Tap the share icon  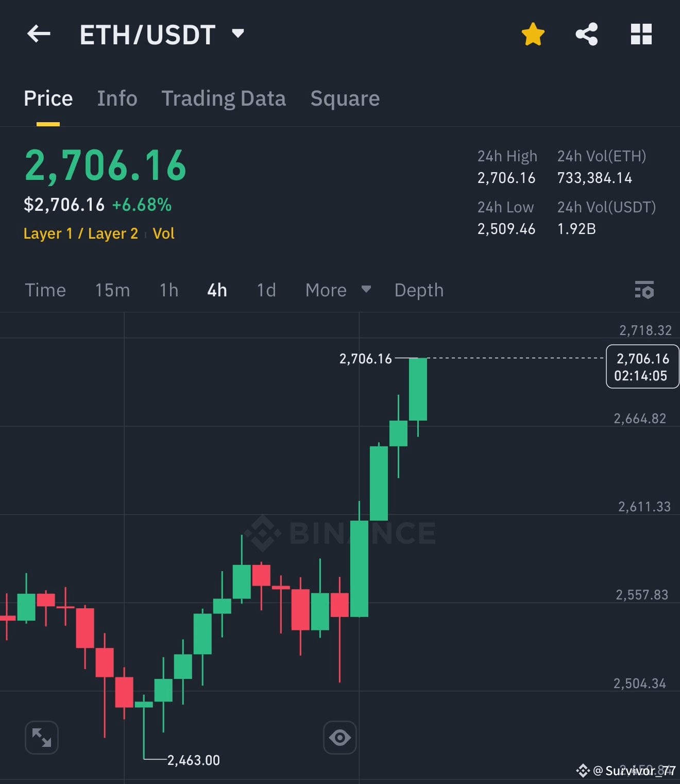[587, 35]
